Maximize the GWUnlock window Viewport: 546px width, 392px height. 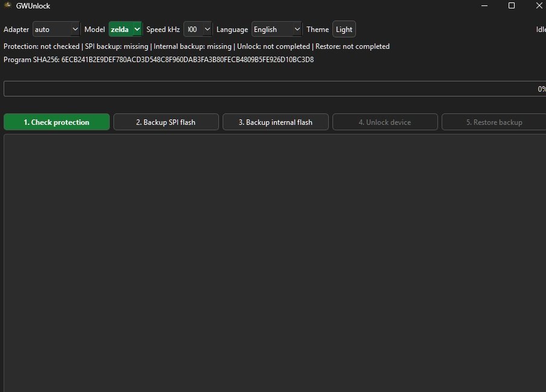[512, 5]
